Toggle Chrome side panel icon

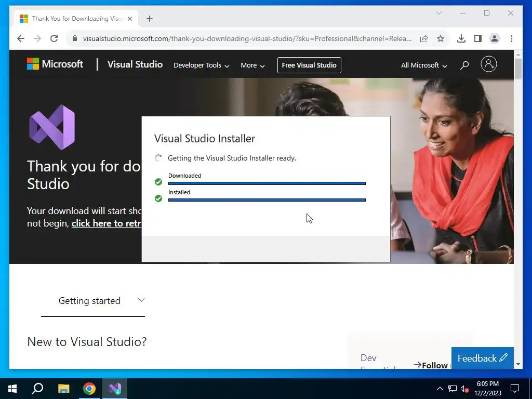pyautogui.click(x=478, y=38)
